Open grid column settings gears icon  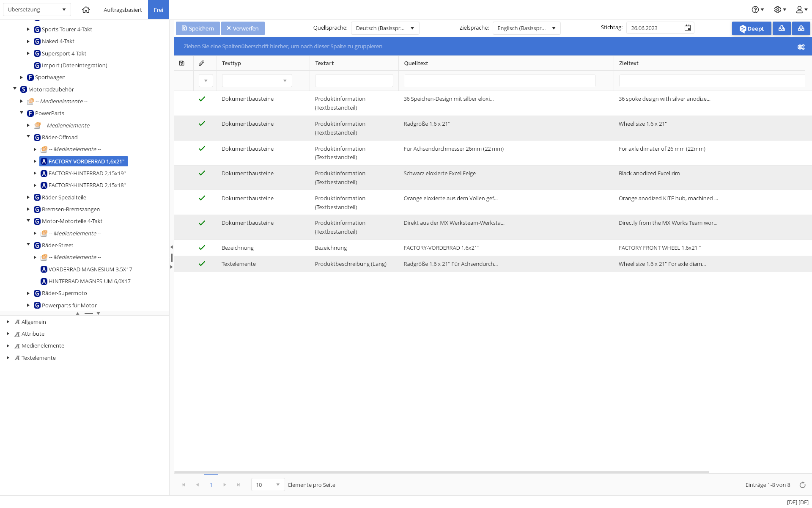coord(801,47)
